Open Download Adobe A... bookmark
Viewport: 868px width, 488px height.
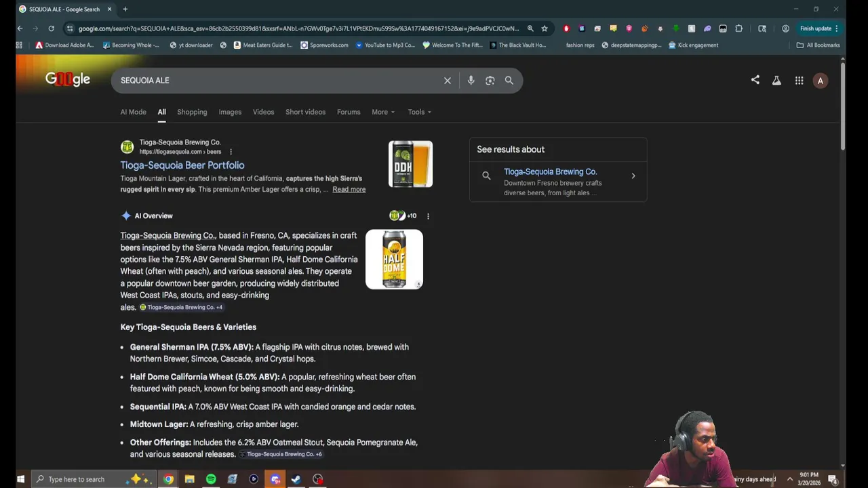tap(64, 45)
